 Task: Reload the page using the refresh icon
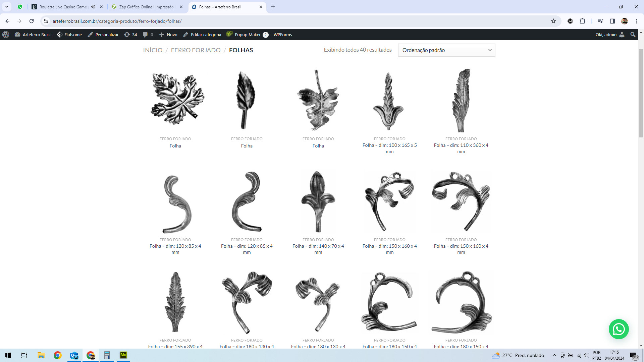[32, 21]
